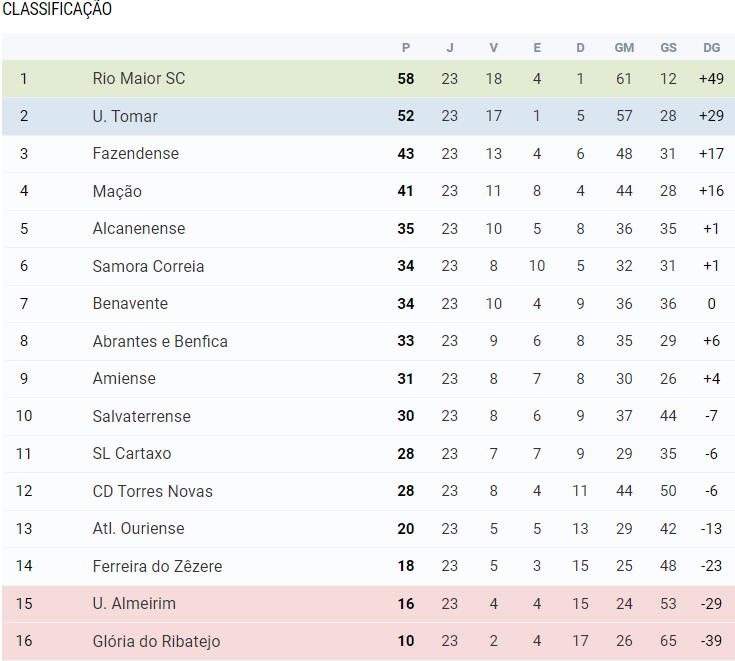The width and height of the screenshot is (735, 661).
Task: Open Salvaterrense team link
Action: coord(141,416)
